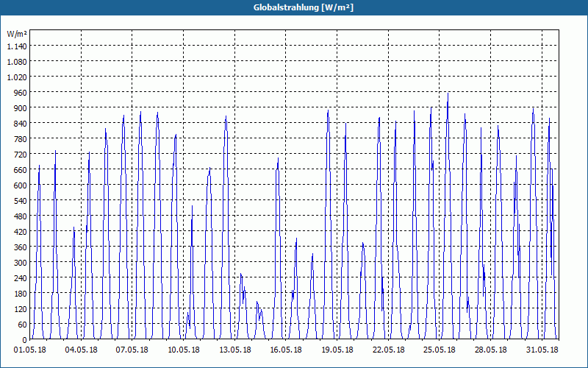Click the 1.140 y-axis value
This screenshot has height=368, width=588.
coord(17,46)
